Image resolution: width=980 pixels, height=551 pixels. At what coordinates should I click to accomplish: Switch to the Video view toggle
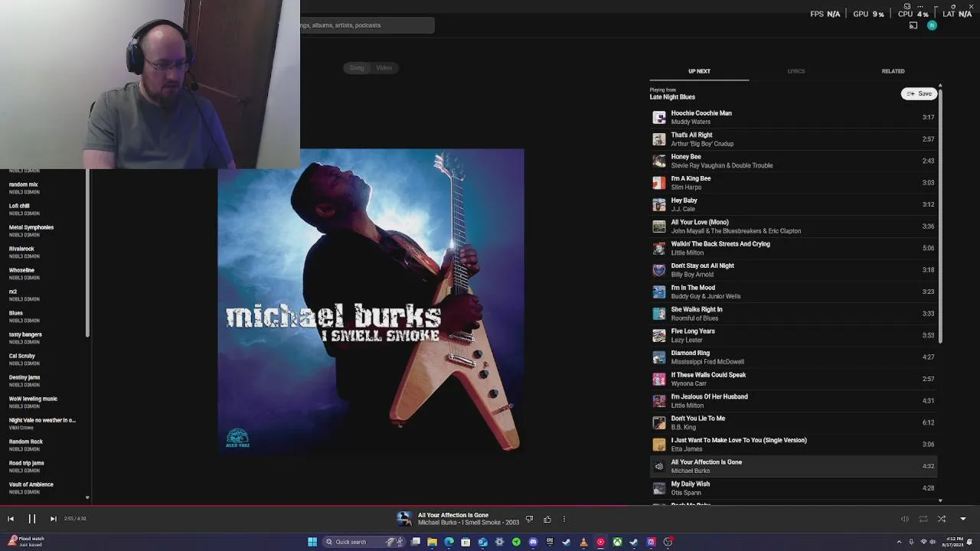[384, 68]
